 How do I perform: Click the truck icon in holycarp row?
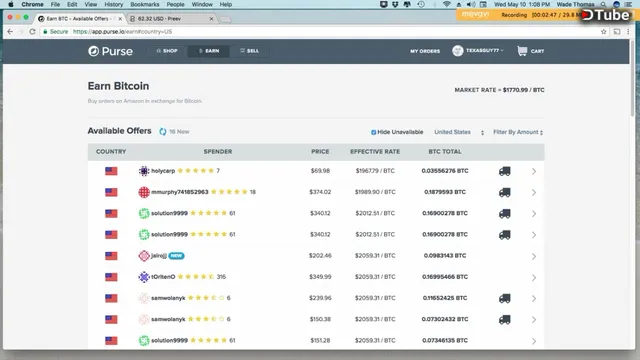(504, 171)
